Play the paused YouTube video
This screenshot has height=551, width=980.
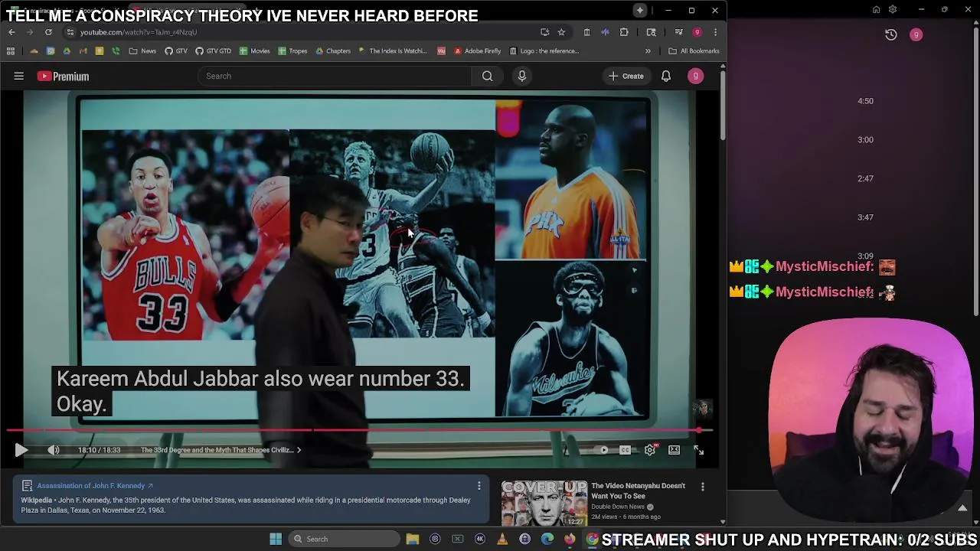tap(21, 450)
